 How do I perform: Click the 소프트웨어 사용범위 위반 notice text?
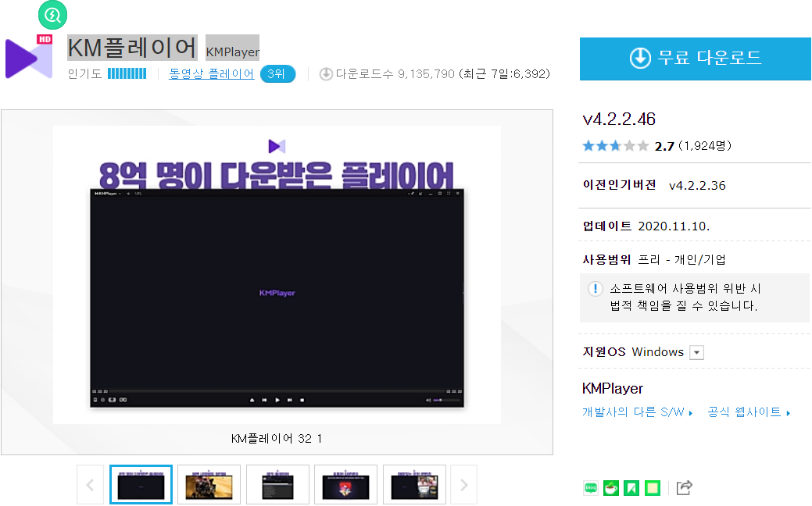point(684,297)
